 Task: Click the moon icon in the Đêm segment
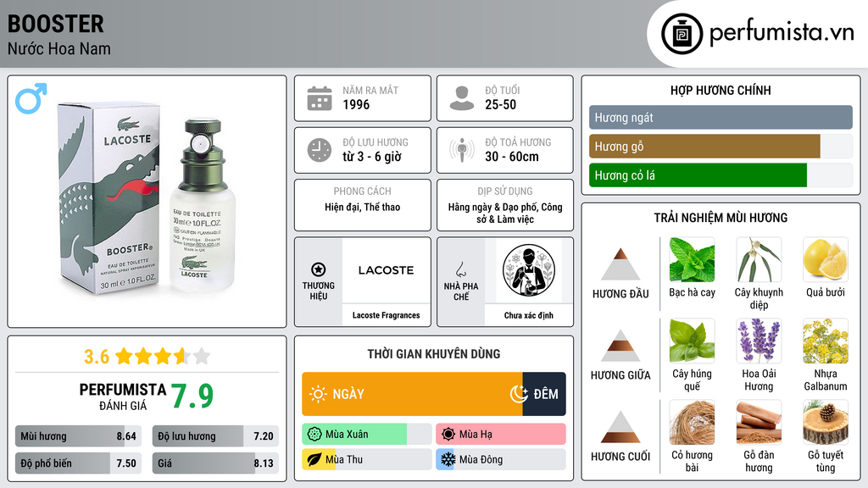click(519, 394)
